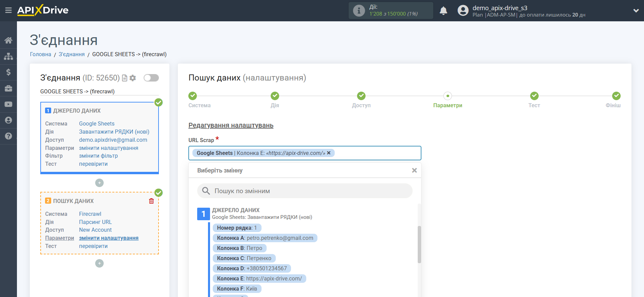Click the Редагування налаштувань heading
This screenshot has width=644, height=297.
[231, 125]
